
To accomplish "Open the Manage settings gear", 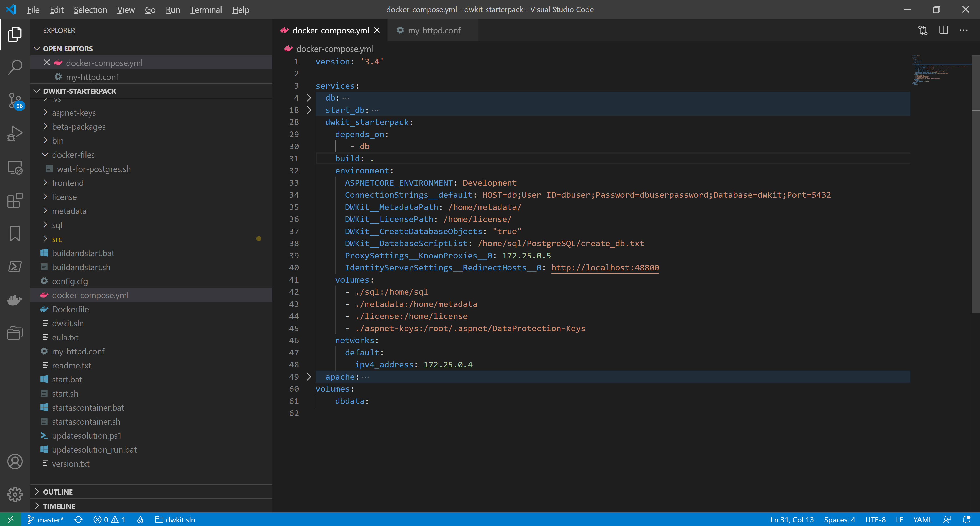I will click(15, 494).
